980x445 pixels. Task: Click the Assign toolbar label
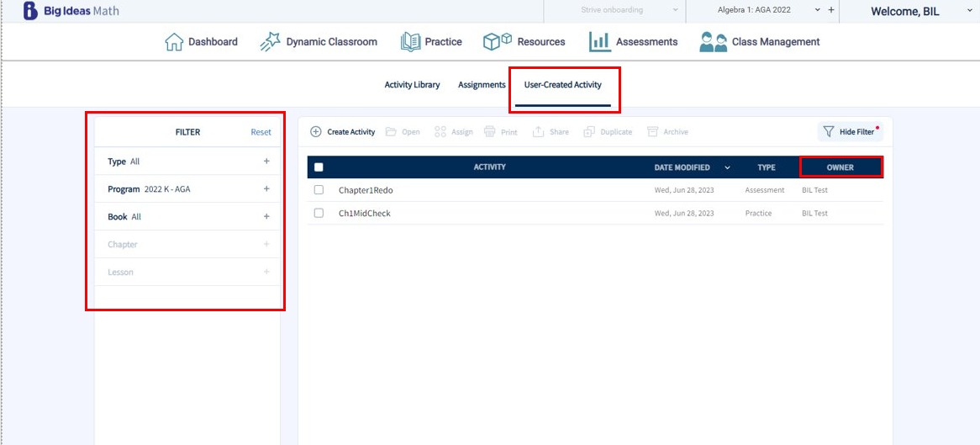[462, 132]
